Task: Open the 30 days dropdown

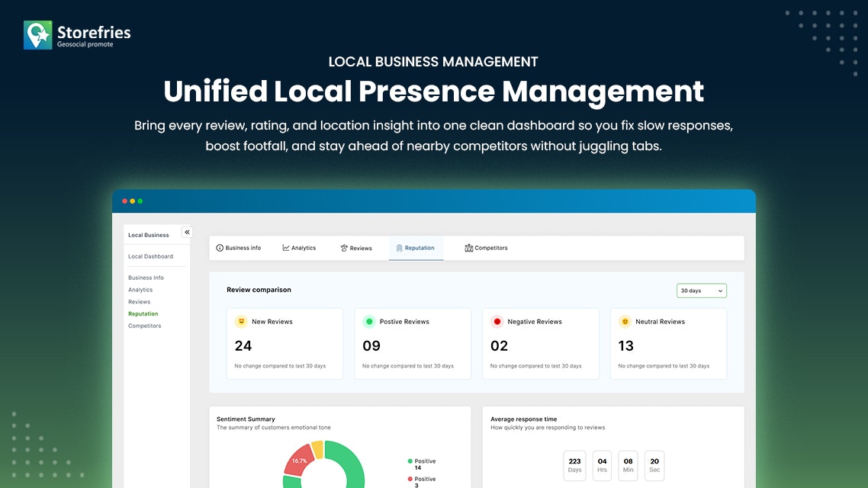Action: coord(702,291)
